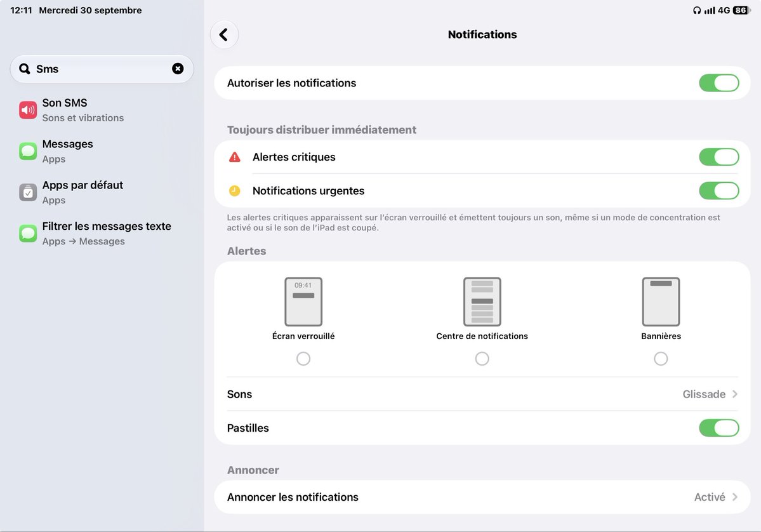The width and height of the screenshot is (761, 532).
Task: Tap the Apps par défaut icon
Action: [x=28, y=193]
